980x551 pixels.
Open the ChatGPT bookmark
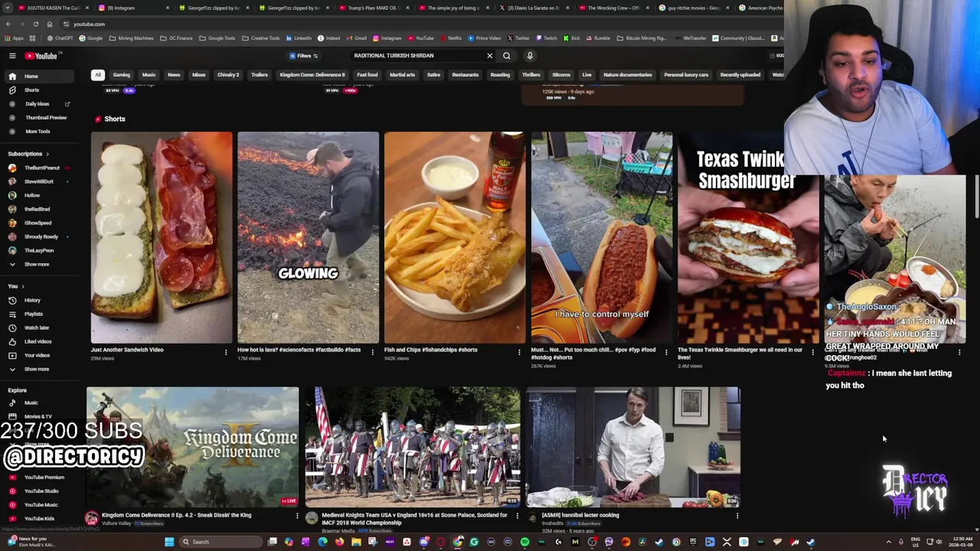pyautogui.click(x=58, y=38)
